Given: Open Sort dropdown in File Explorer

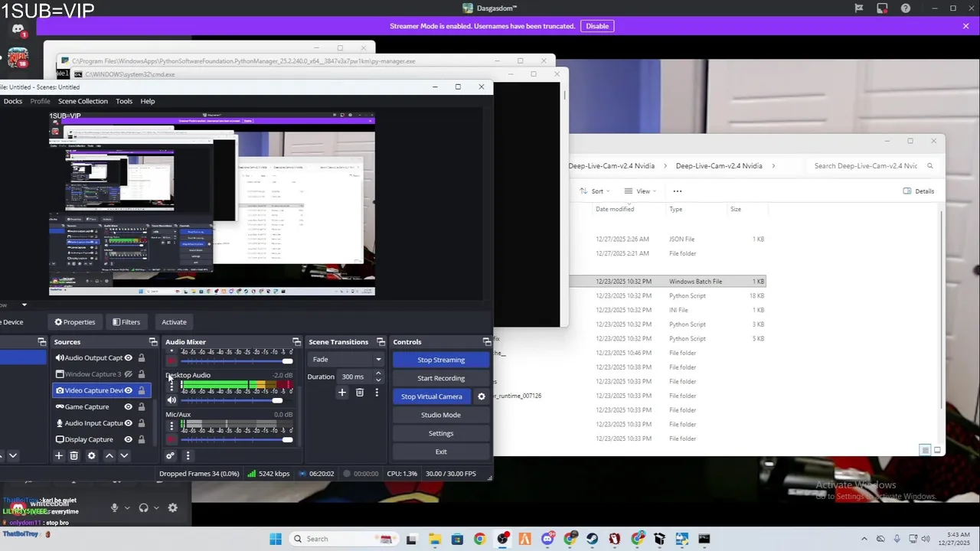Looking at the screenshot, I should pos(595,191).
